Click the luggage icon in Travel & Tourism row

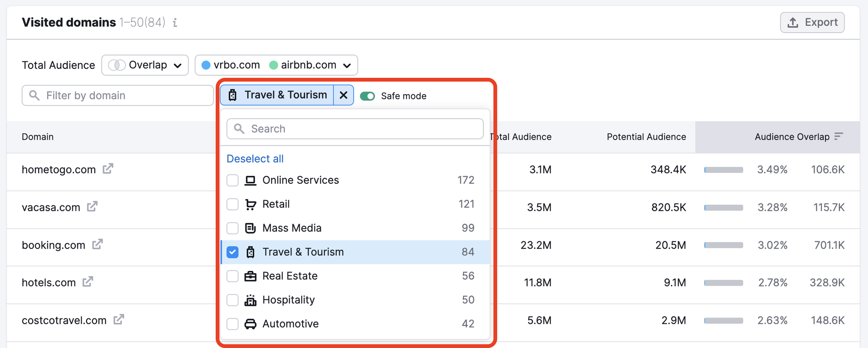point(251,252)
